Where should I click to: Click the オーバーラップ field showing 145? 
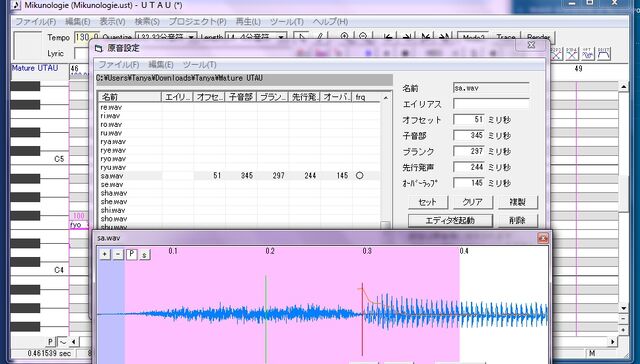tap(469, 183)
